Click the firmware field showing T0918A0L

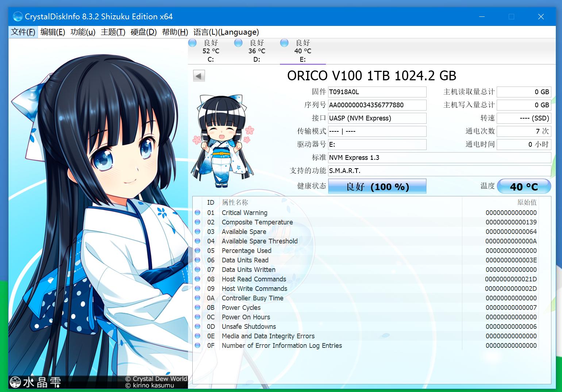377,92
